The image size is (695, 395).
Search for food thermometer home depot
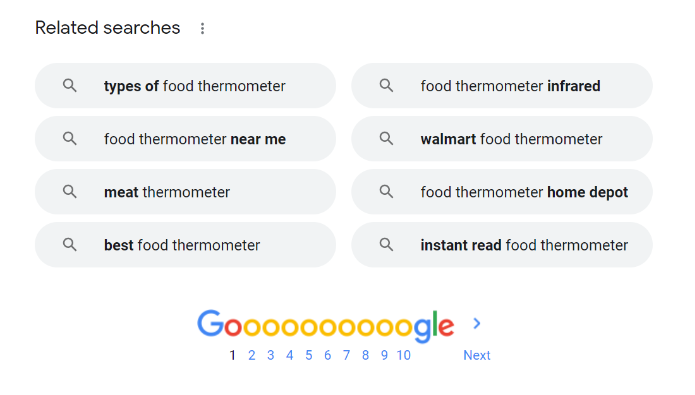[502, 192]
